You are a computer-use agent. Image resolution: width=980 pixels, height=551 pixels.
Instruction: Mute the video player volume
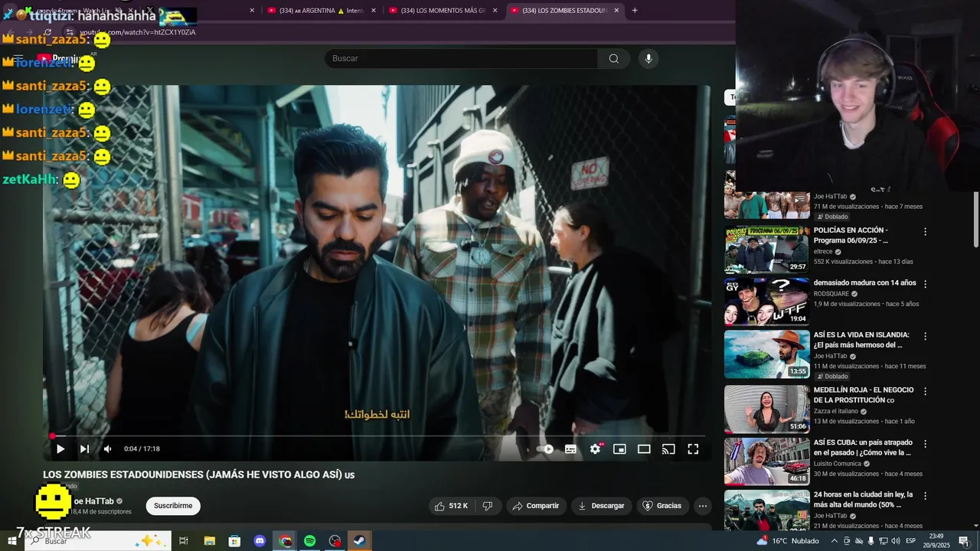(x=107, y=449)
